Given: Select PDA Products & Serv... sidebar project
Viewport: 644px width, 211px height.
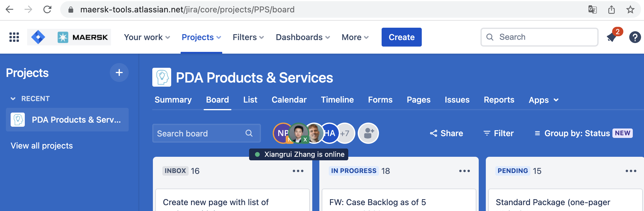Looking at the screenshot, I should [x=67, y=120].
